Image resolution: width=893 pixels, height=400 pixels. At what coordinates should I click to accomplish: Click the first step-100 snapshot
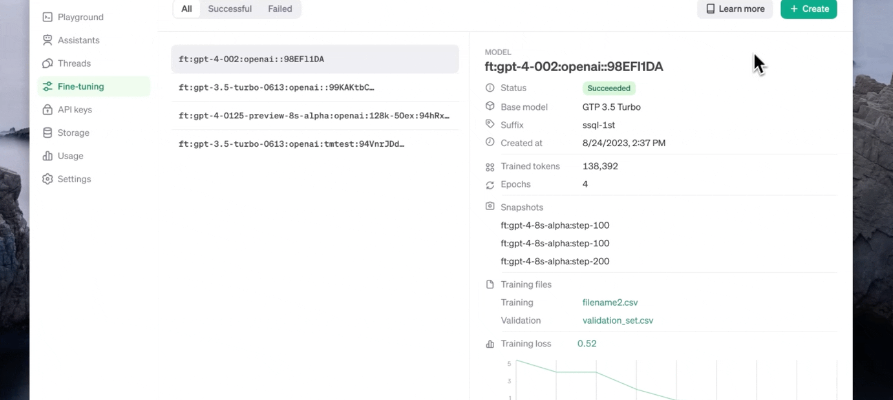555,226
